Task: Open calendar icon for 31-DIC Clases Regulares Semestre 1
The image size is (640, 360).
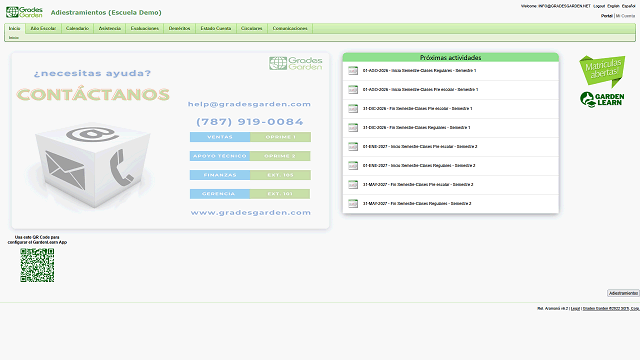Action: click(353, 127)
